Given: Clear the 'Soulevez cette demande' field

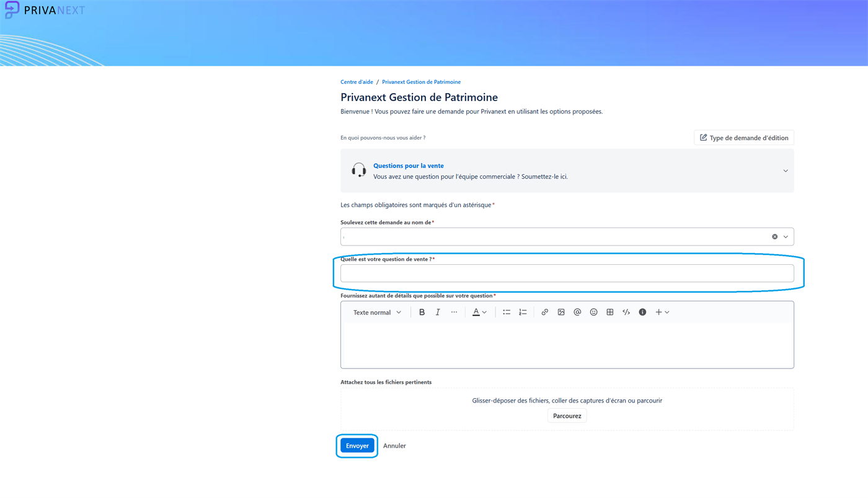Looking at the screenshot, I should 774,237.
